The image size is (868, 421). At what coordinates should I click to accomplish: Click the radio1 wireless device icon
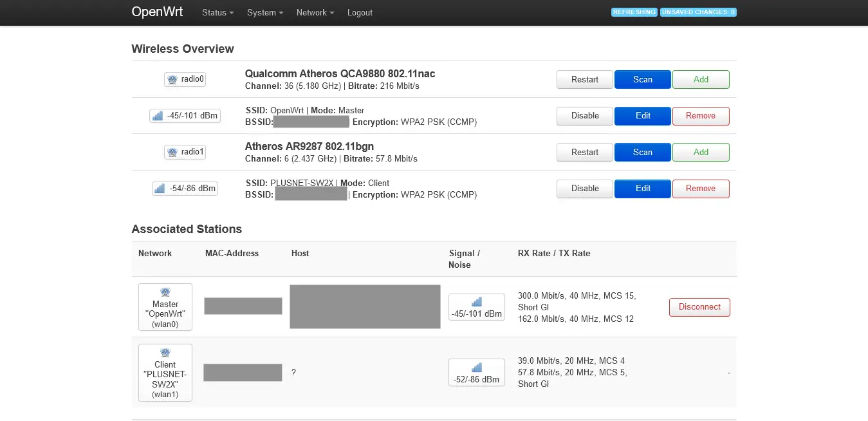coord(172,153)
